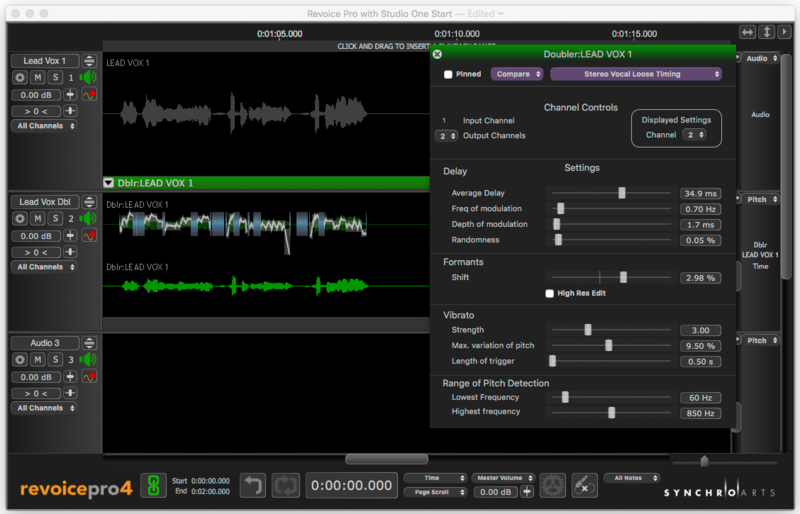Image resolution: width=800 pixels, height=514 pixels.
Task: Open the Stereo Vocal Loose Timing preset dropdown
Action: coord(636,74)
